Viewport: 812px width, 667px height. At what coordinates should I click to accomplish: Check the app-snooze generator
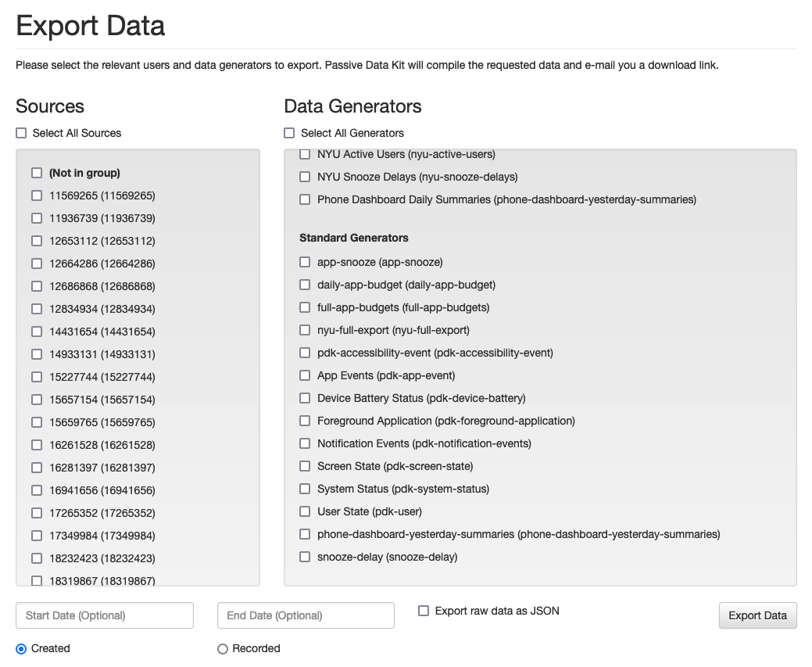tap(305, 262)
